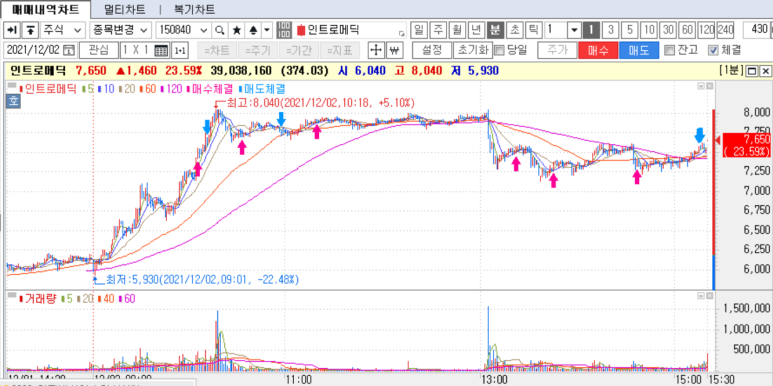The width and height of the screenshot is (773, 386).
Task: Click the move-to-top arrow icon
Action: click(31, 30)
